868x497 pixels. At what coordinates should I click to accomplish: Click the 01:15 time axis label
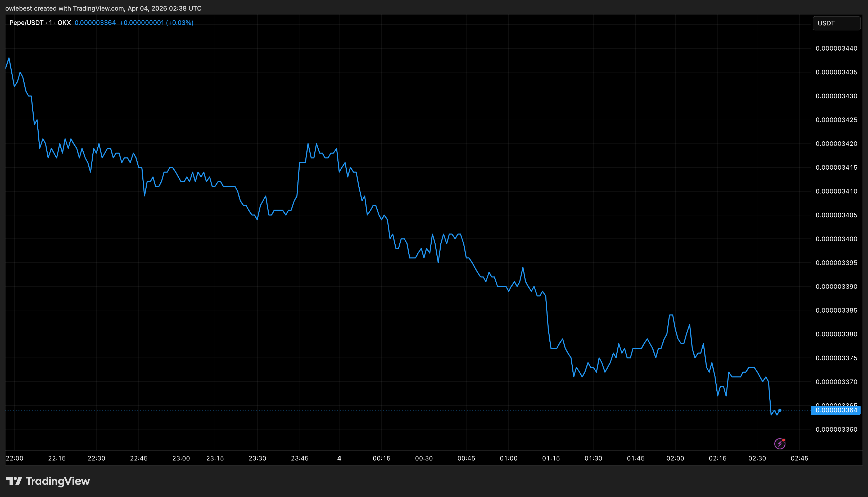click(x=551, y=458)
